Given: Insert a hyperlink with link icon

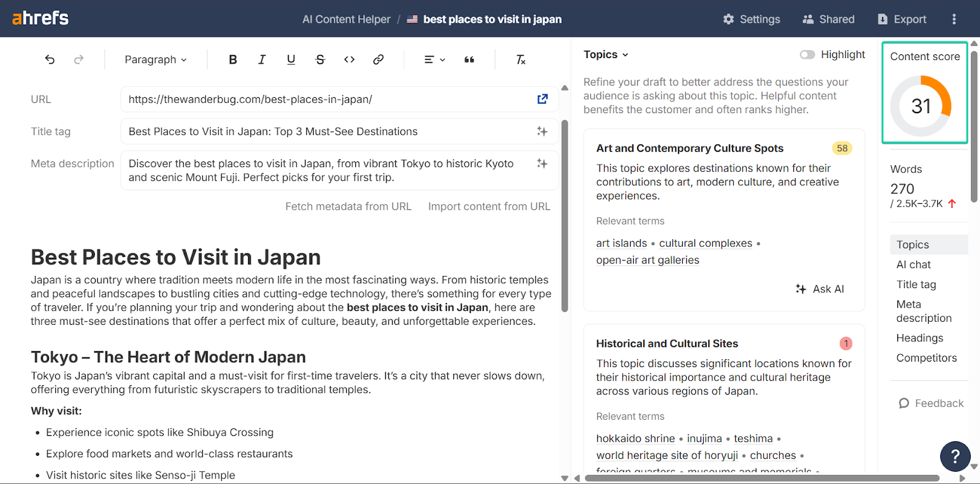Looking at the screenshot, I should tap(379, 59).
